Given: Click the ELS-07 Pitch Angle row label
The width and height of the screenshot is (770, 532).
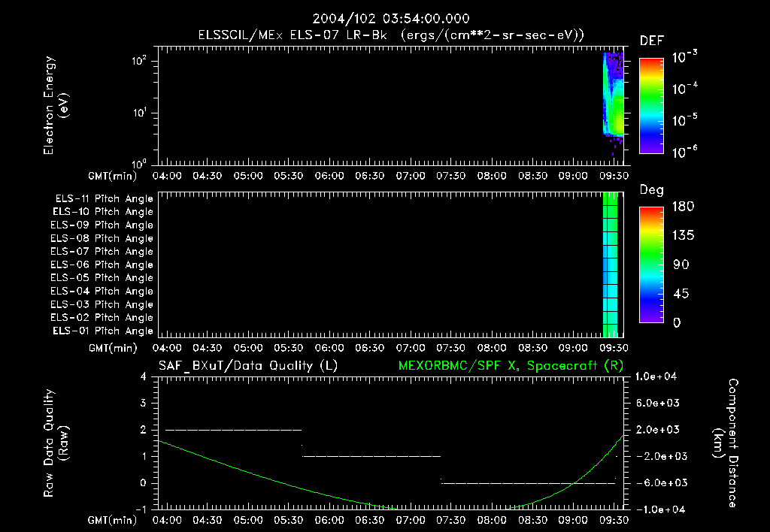Looking at the screenshot, I should [102, 251].
